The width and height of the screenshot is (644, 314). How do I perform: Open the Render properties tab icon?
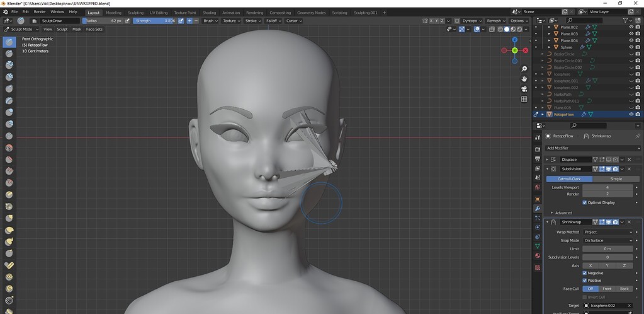click(x=538, y=149)
